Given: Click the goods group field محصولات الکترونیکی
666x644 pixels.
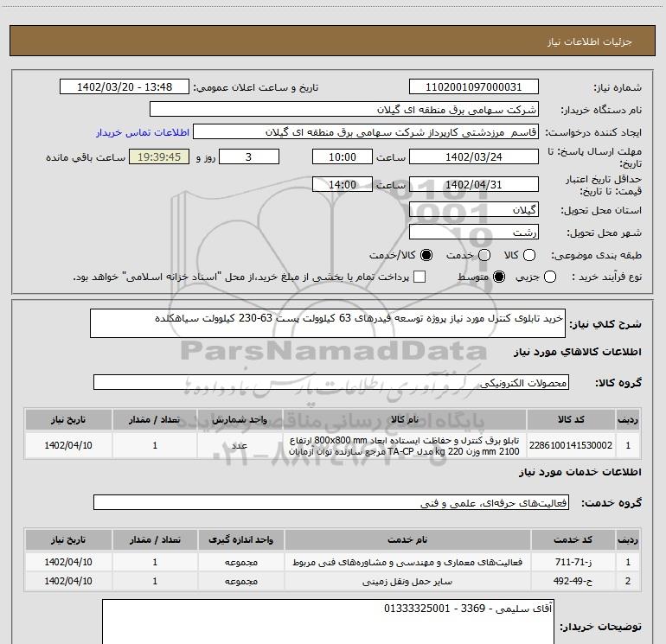Looking at the screenshot, I should pos(331,382).
